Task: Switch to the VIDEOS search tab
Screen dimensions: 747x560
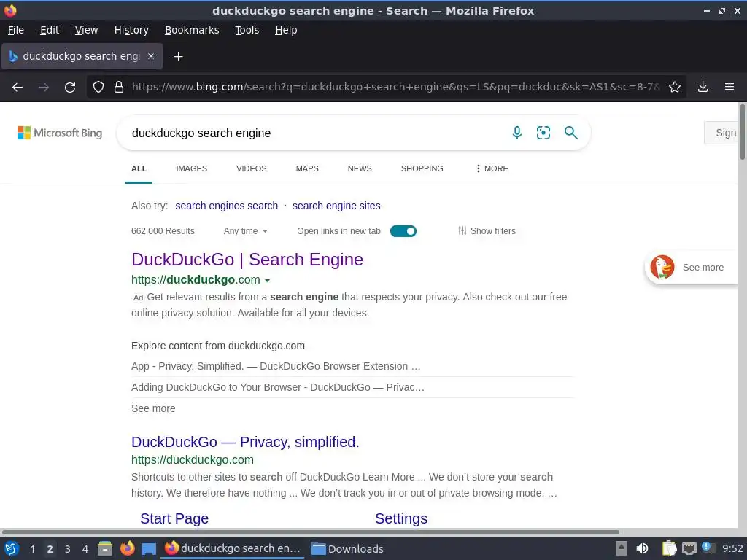Action: [x=251, y=168]
